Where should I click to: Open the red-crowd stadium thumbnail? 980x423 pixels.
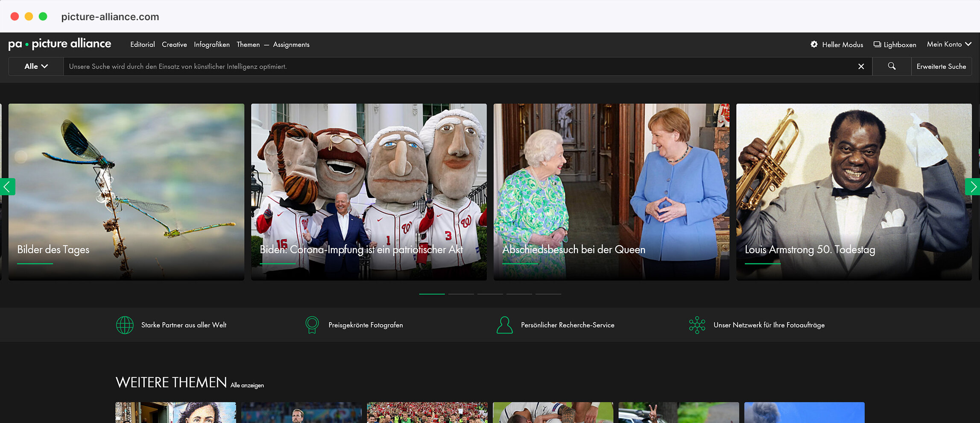427,412
